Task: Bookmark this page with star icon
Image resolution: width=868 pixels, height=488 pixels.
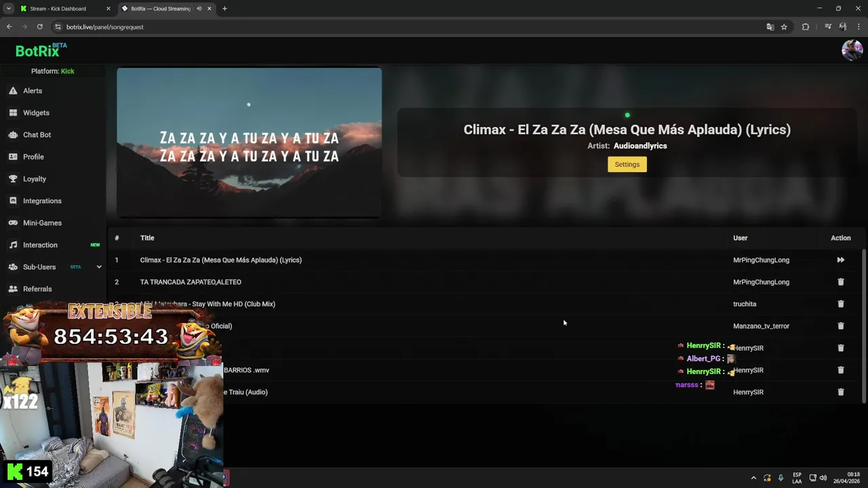Action: pyautogui.click(x=784, y=27)
